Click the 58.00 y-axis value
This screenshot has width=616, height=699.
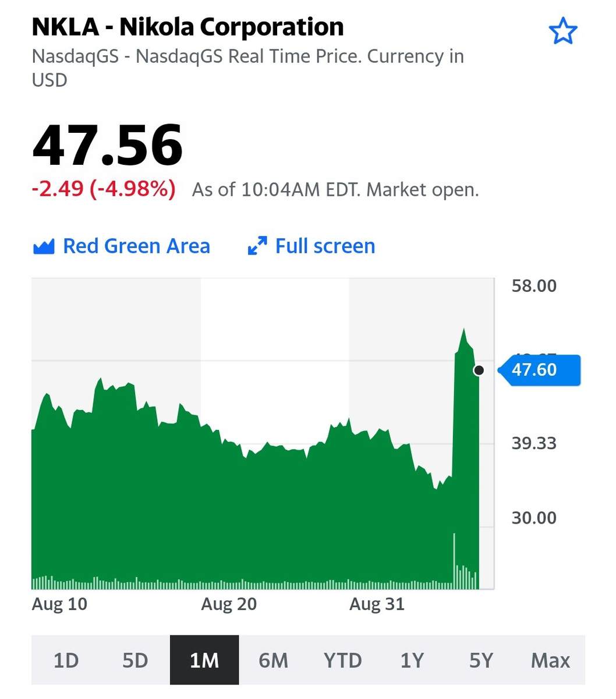[534, 286]
